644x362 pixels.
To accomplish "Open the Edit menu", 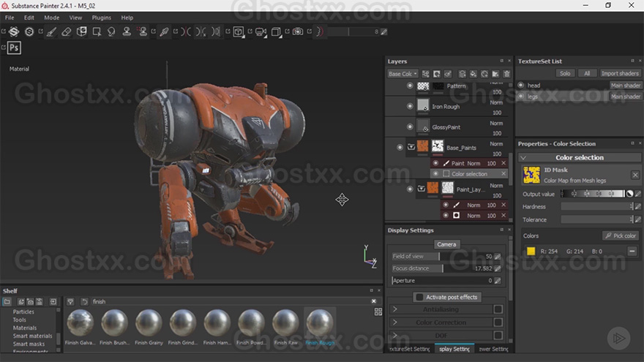I will [x=29, y=18].
